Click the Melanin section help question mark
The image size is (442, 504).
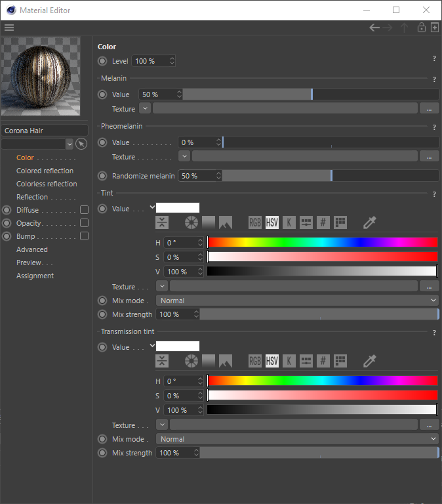[434, 79]
